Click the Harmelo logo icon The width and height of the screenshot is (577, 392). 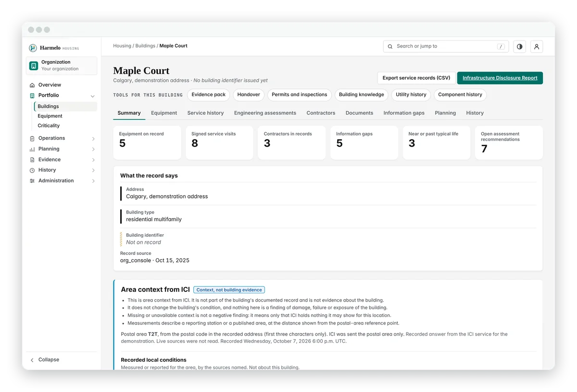coord(33,48)
